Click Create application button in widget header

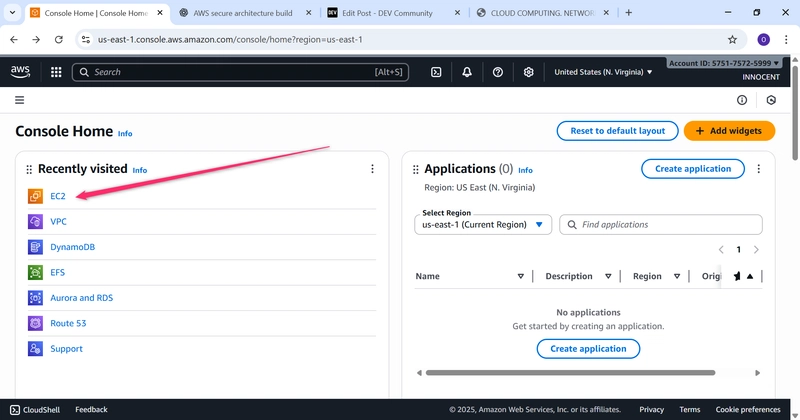[x=693, y=169]
